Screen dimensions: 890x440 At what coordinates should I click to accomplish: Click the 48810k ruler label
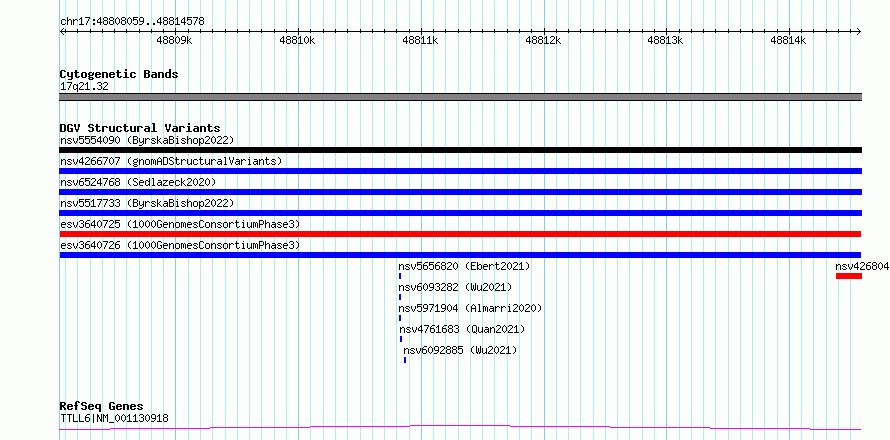coord(297,40)
